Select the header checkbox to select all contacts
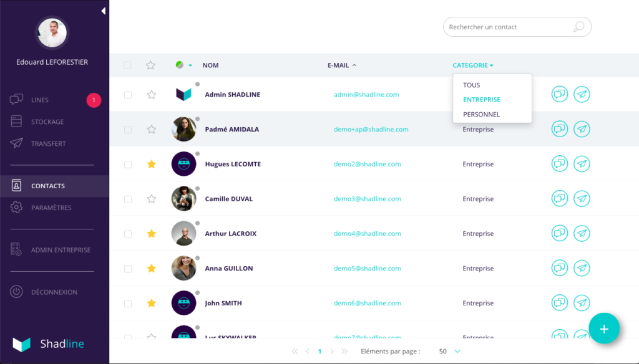 (128, 65)
